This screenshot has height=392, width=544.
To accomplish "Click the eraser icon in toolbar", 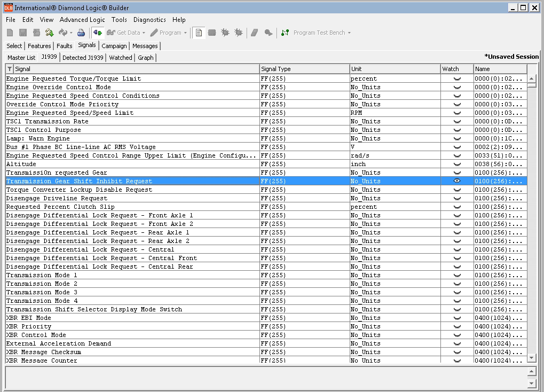I will tap(255, 33).
